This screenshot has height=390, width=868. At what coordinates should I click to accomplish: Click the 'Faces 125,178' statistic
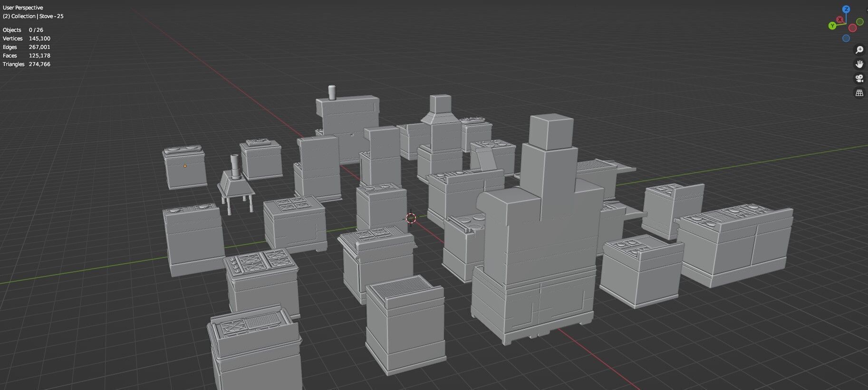point(27,56)
